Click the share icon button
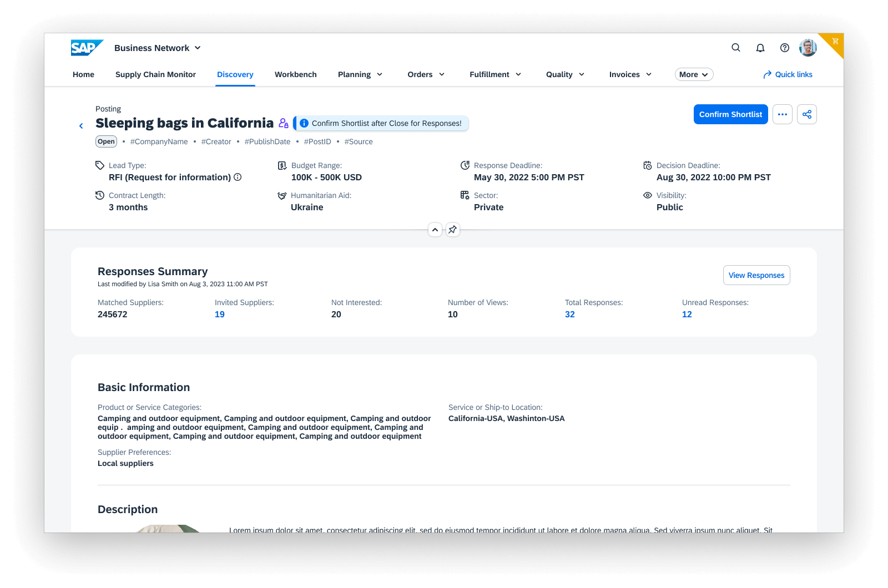This screenshot has height=588, width=888. (807, 114)
